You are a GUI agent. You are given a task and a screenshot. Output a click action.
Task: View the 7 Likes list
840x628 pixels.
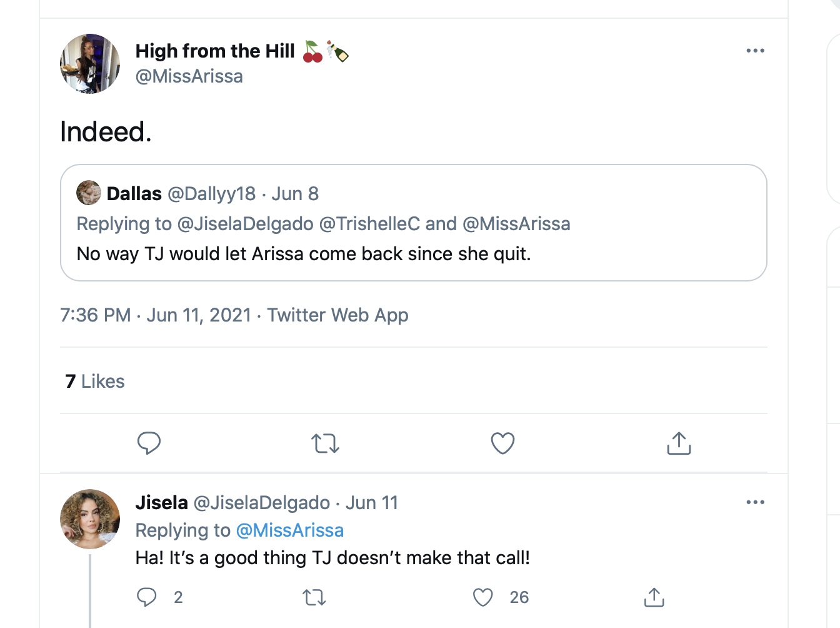click(x=95, y=381)
